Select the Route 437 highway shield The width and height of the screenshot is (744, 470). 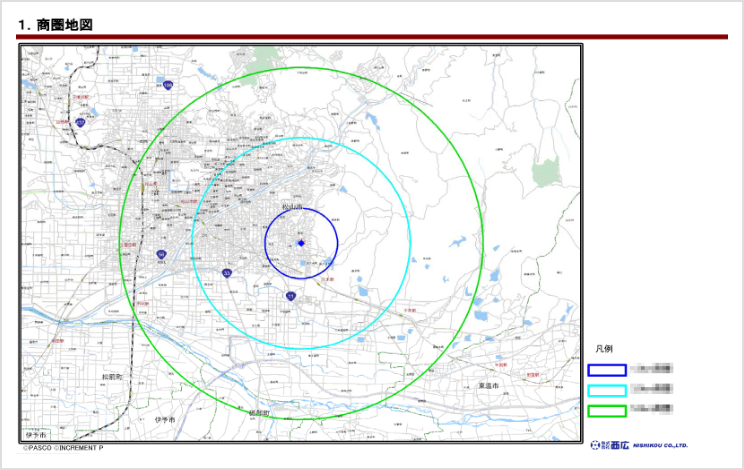point(80,123)
